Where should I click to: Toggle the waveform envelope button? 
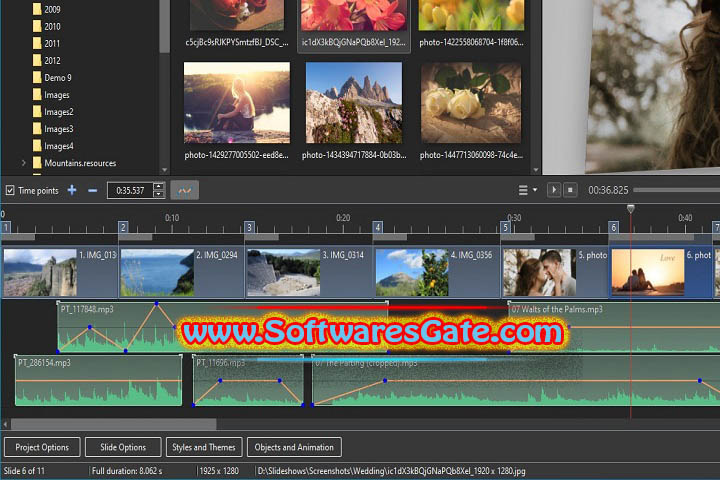pos(185,190)
